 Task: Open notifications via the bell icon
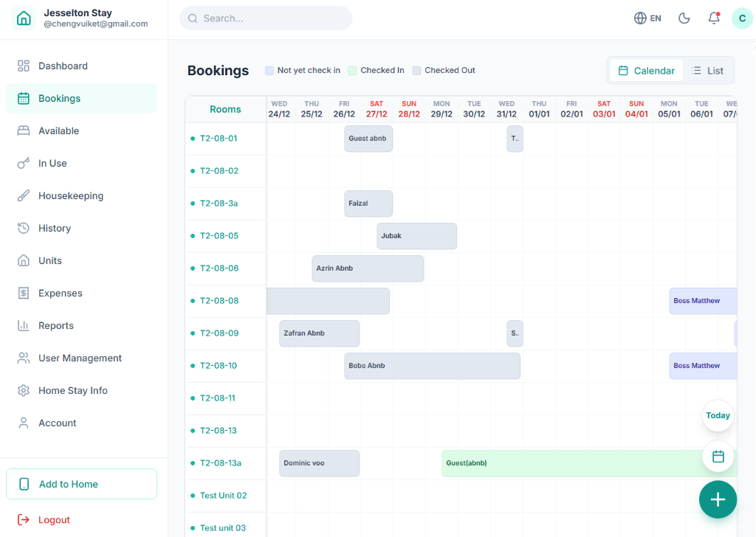click(713, 18)
